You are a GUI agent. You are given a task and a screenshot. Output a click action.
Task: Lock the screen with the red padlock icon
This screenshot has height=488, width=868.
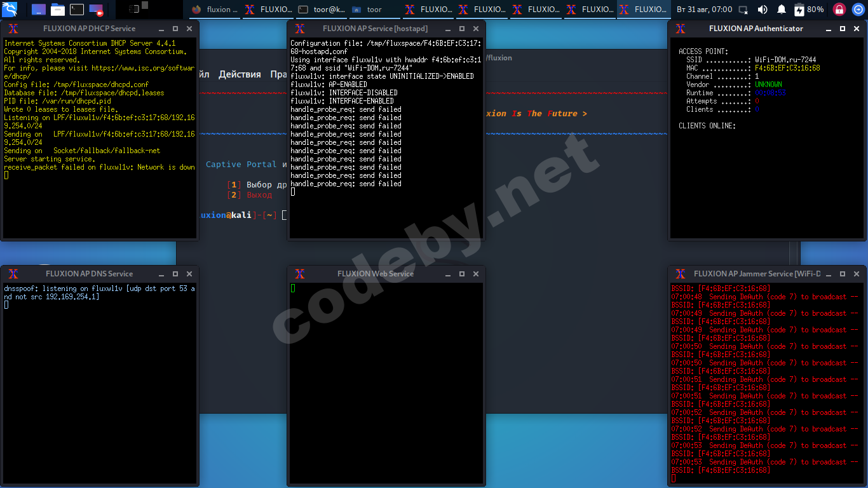click(x=839, y=10)
